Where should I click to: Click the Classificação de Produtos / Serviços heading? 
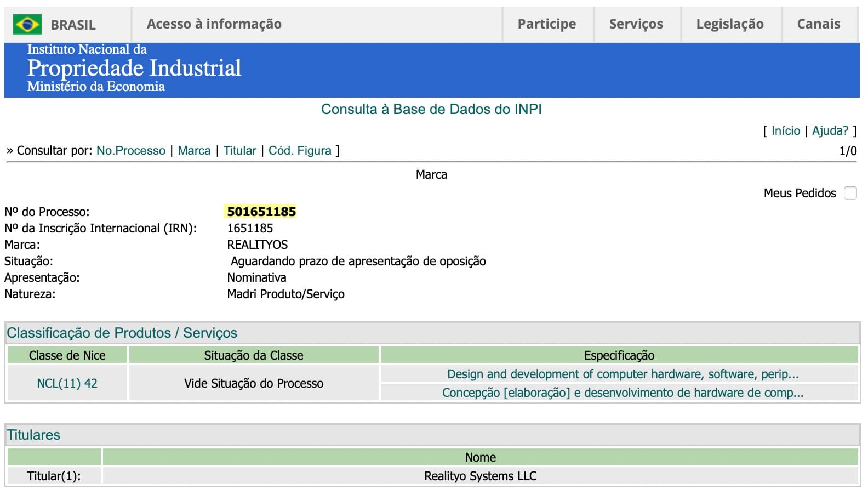[x=122, y=333]
